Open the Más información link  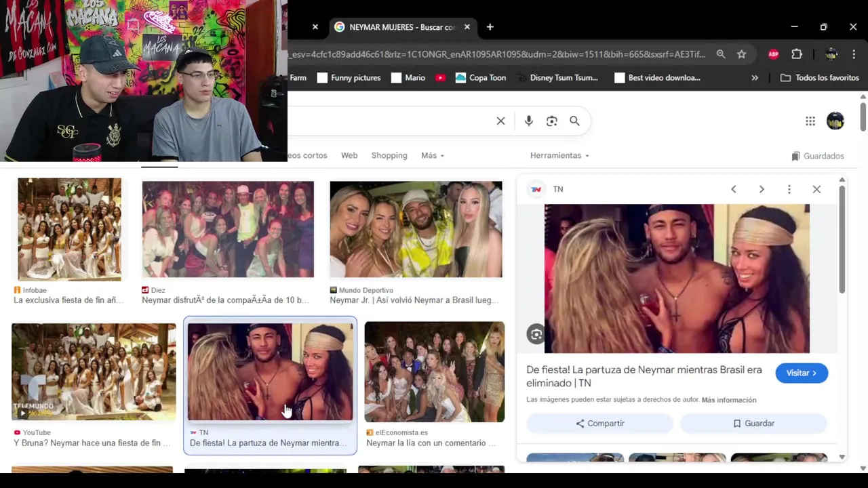click(x=729, y=400)
